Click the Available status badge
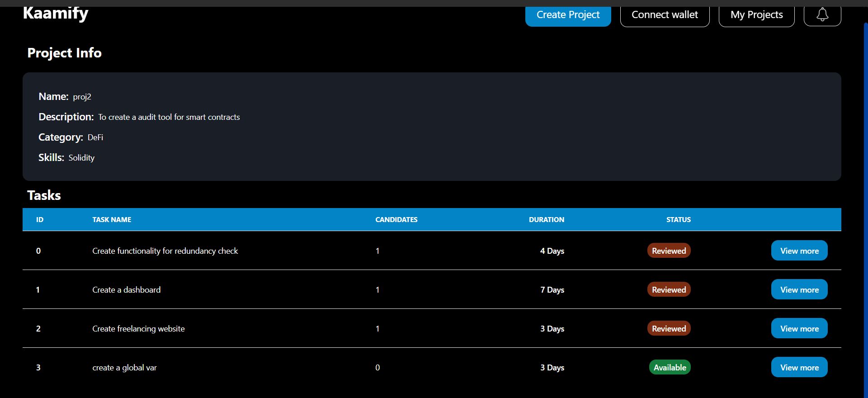This screenshot has width=868, height=398. pos(670,367)
